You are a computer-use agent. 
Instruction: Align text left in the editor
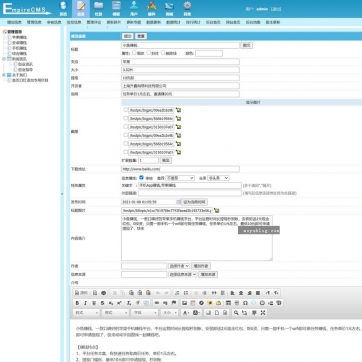coord(232,293)
